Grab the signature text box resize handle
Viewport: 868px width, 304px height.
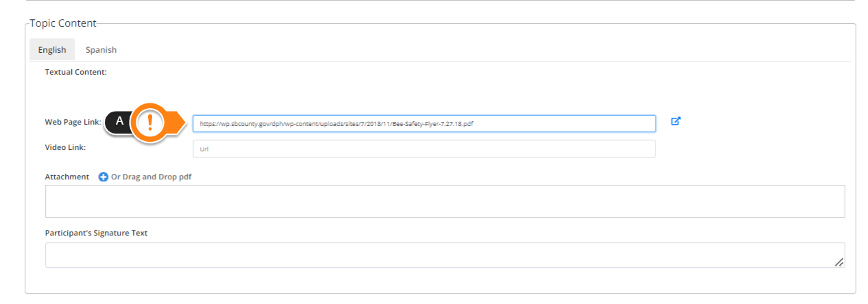tap(839, 262)
